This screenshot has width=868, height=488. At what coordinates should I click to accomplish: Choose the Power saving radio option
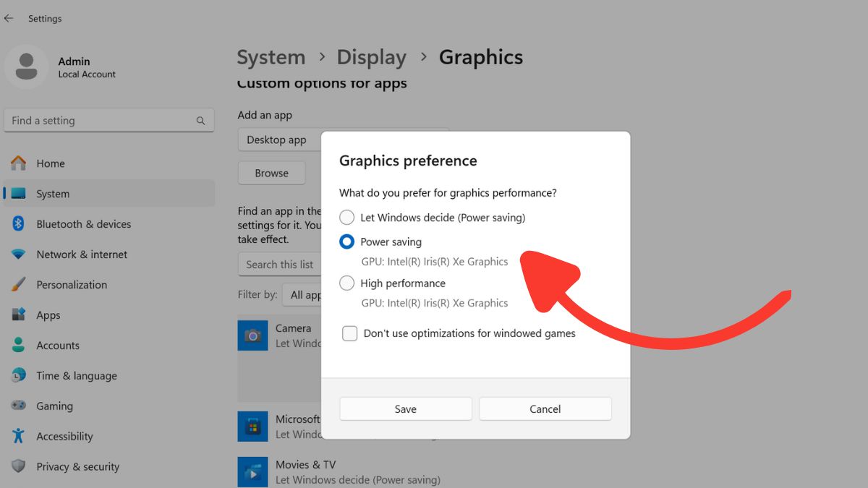[347, 242]
